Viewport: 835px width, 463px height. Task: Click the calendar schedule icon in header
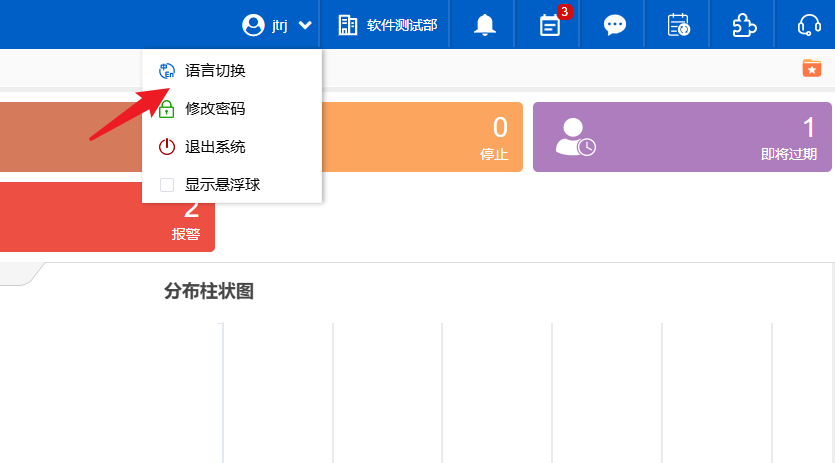pos(679,25)
